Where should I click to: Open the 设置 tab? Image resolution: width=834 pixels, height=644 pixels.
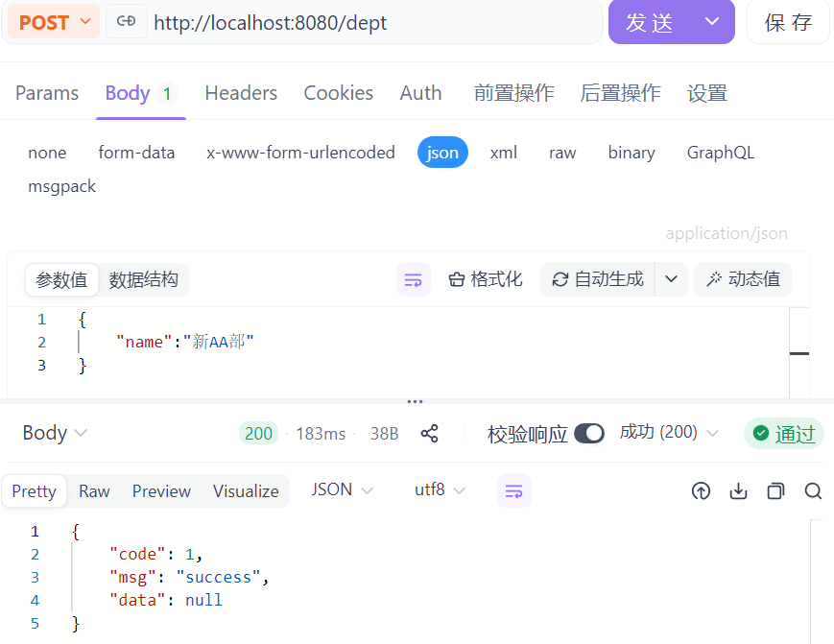[707, 93]
